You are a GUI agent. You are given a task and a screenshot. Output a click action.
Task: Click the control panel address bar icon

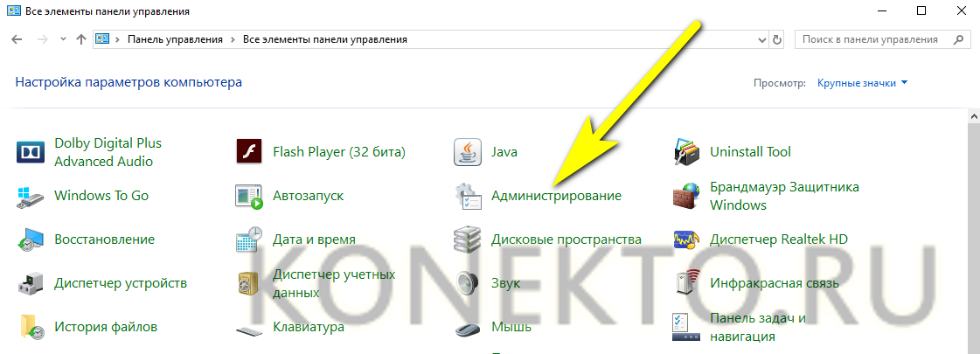tap(102, 39)
